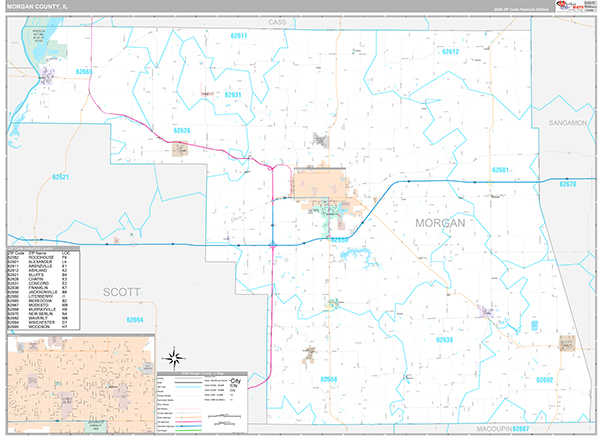The height and width of the screenshot is (436, 600).
Task: Select ZIP label 62667
Action: pos(521,429)
